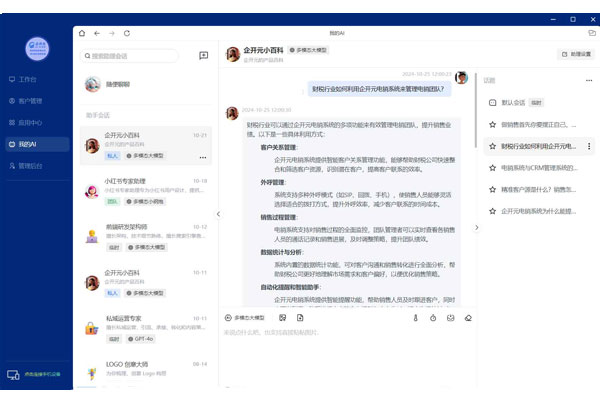Click the 小红书专家助理 avatar icon
This screenshot has height=400, width=600.
(92, 191)
